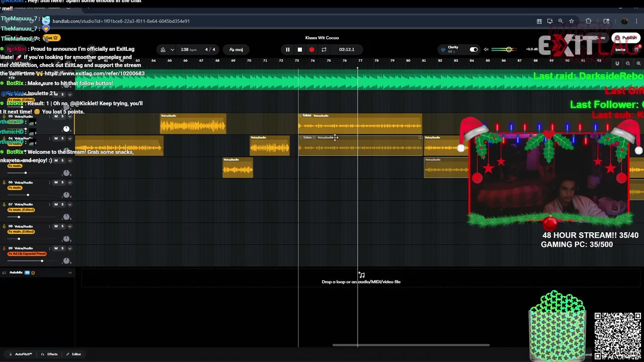
Task: Click the microphone icon on track 08
Action: (4, 226)
